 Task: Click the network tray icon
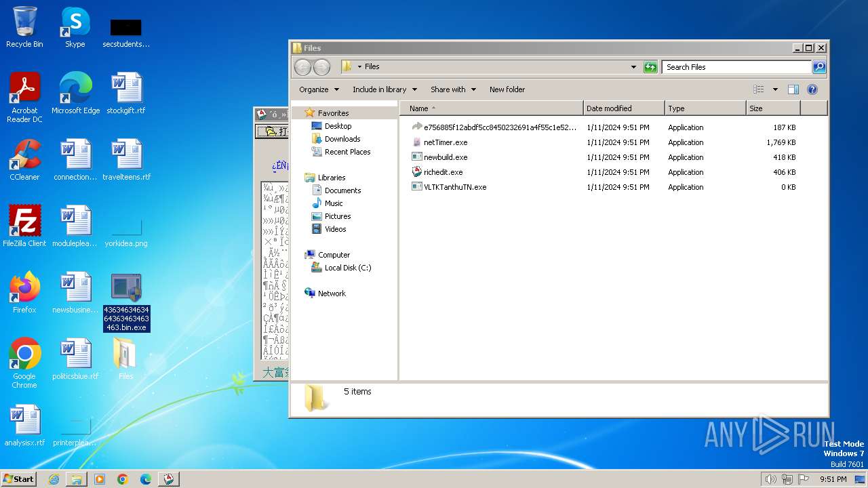pyautogui.click(x=787, y=479)
